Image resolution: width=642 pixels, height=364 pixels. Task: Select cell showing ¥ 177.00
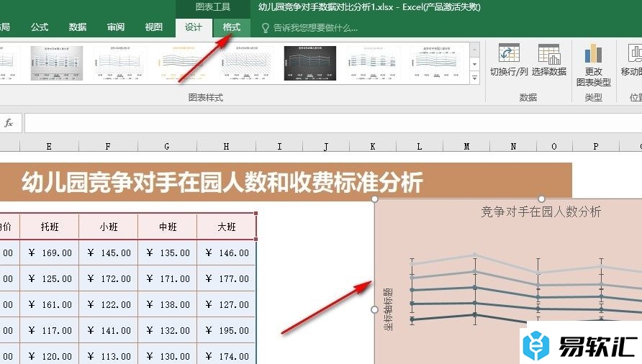227,278
